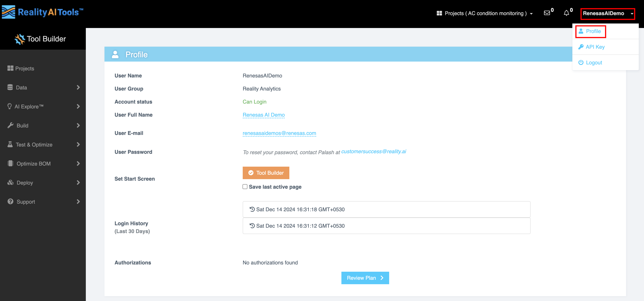
Task: Click the Optimize BOM sidebar icon
Action: click(x=10, y=163)
